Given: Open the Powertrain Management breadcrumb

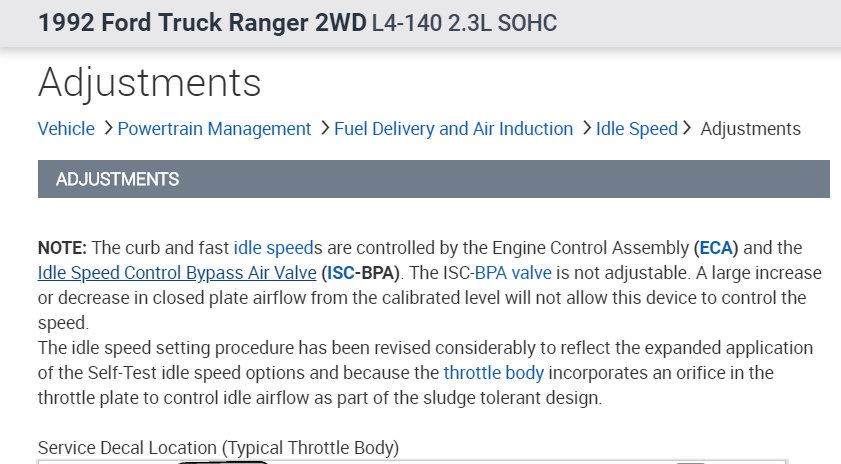Looking at the screenshot, I should [214, 129].
